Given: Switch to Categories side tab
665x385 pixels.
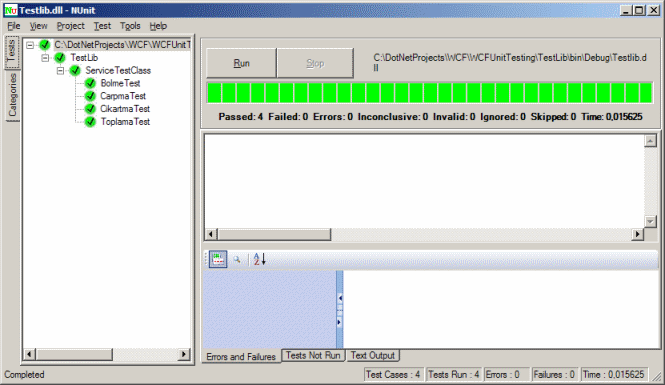Looking at the screenshot, I should [x=12, y=95].
